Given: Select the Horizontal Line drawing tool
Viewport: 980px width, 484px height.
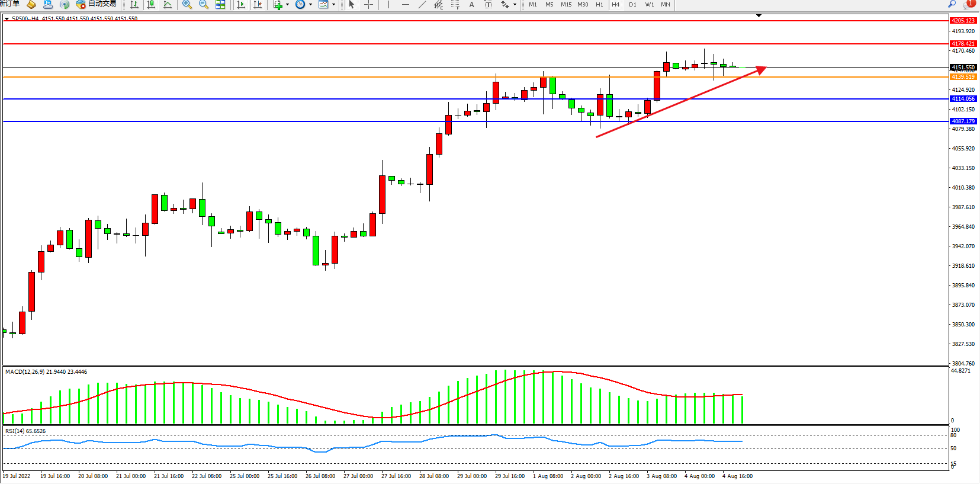Looking at the screenshot, I should [x=406, y=5].
